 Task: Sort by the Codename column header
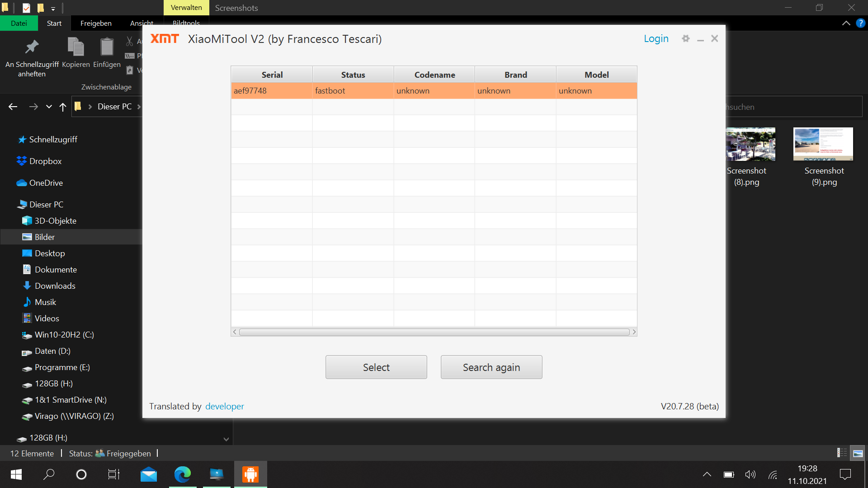point(434,75)
